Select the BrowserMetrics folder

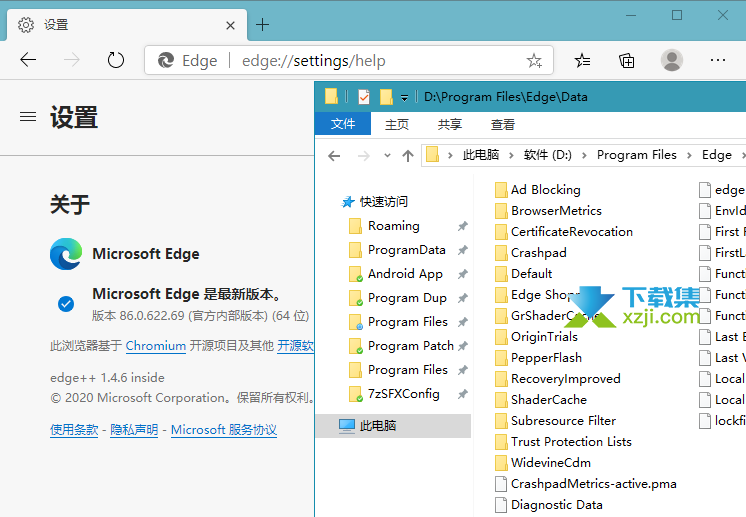pos(549,211)
